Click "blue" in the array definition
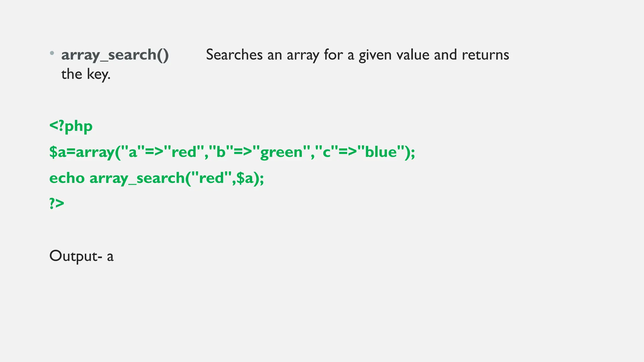 click(x=380, y=152)
